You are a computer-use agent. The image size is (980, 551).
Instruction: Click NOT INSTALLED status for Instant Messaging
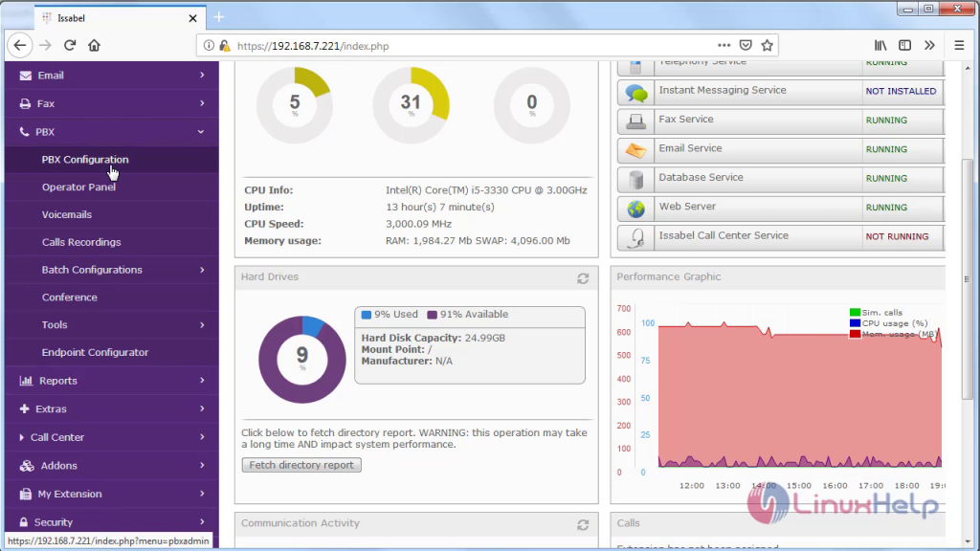coord(901,91)
